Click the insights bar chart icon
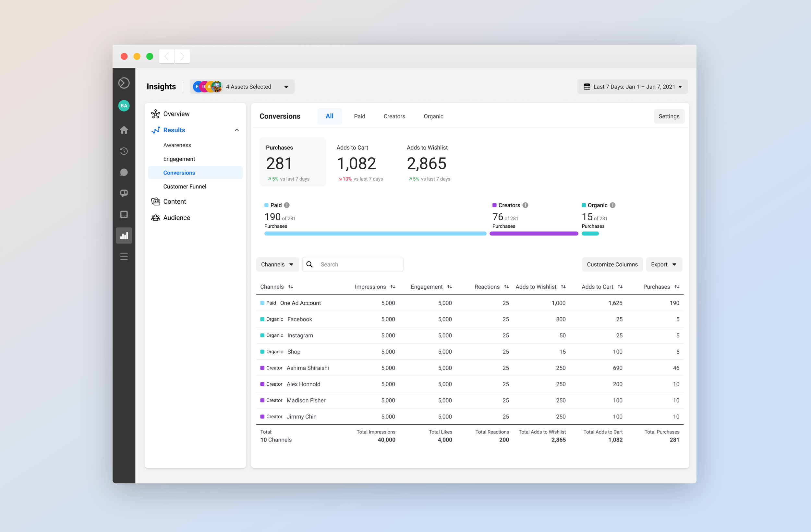 (124, 236)
